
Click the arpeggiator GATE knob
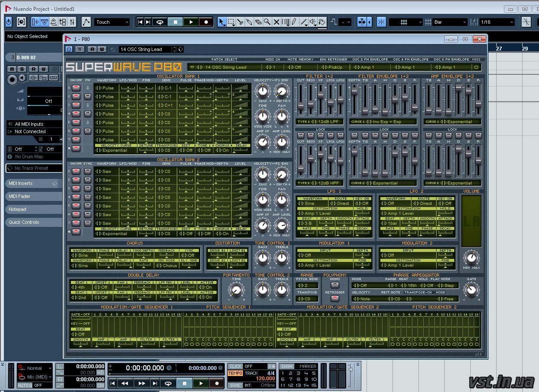[x=471, y=290]
